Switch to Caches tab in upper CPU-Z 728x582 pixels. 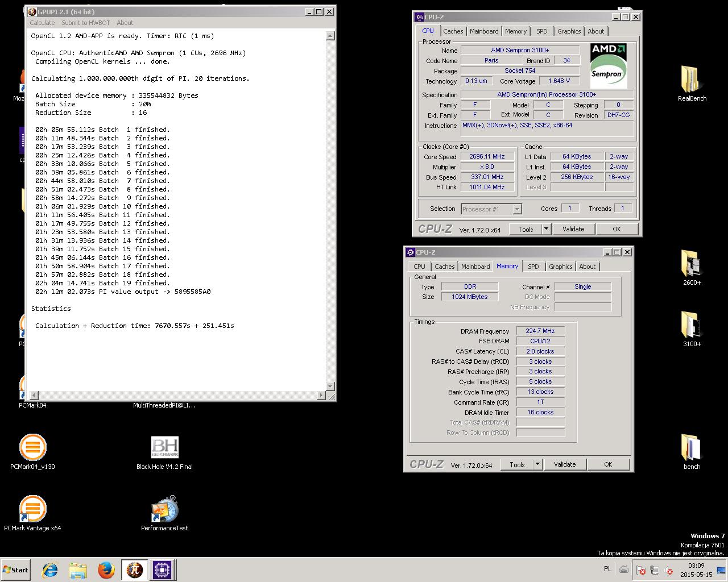[x=453, y=31]
